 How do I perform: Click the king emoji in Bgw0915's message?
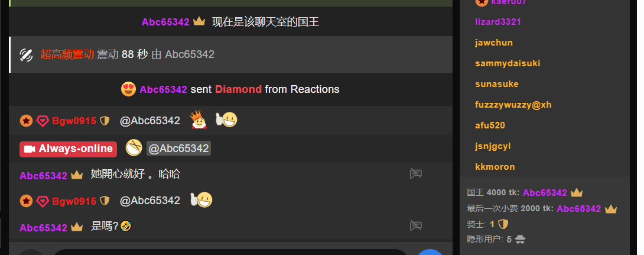coord(199,120)
